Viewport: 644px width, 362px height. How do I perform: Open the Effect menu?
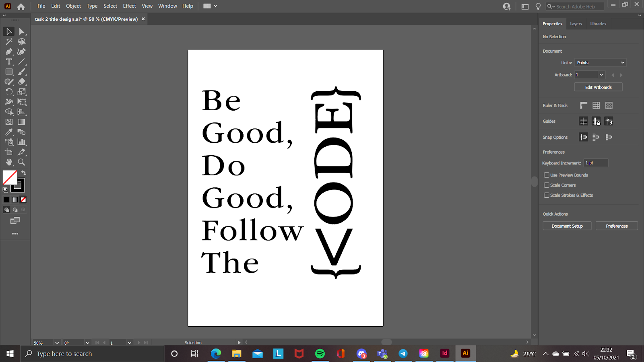130,6
